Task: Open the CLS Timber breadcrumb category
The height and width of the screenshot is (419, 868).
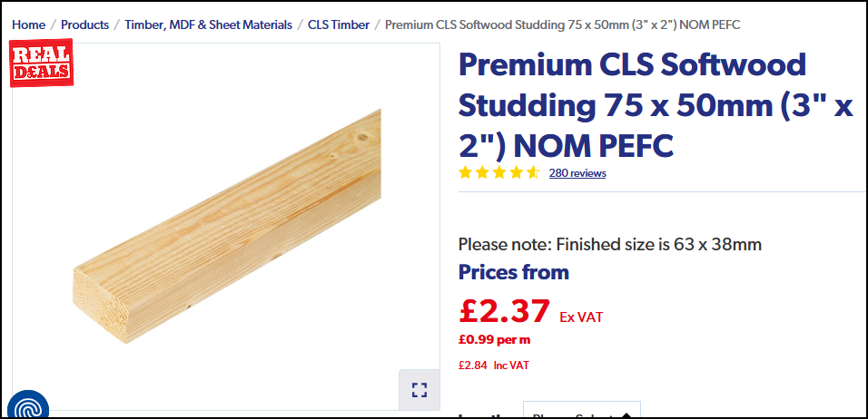Action: pyautogui.click(x=339, y=24)
